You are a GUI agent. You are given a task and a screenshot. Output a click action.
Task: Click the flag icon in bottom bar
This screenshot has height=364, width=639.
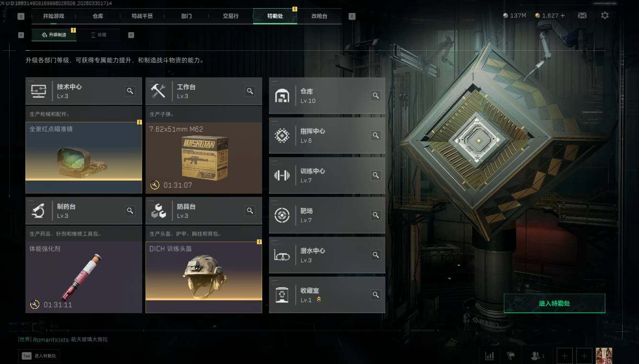[511, 356]
